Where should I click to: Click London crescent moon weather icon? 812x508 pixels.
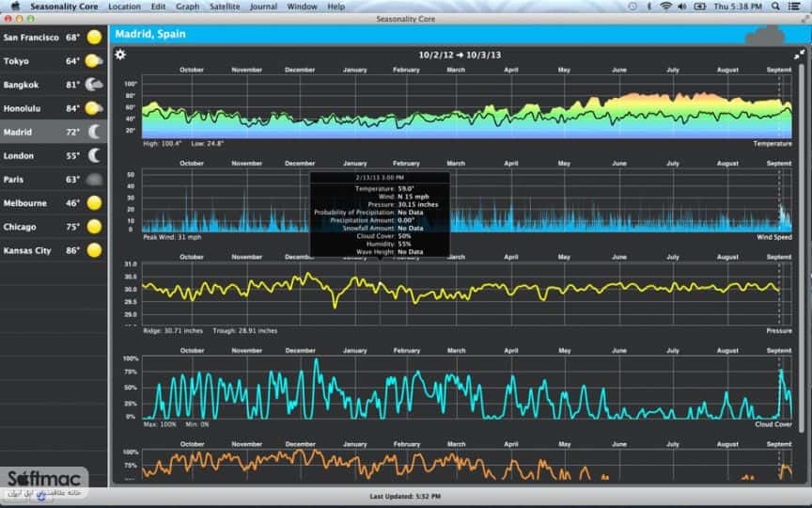coord(94,155)
